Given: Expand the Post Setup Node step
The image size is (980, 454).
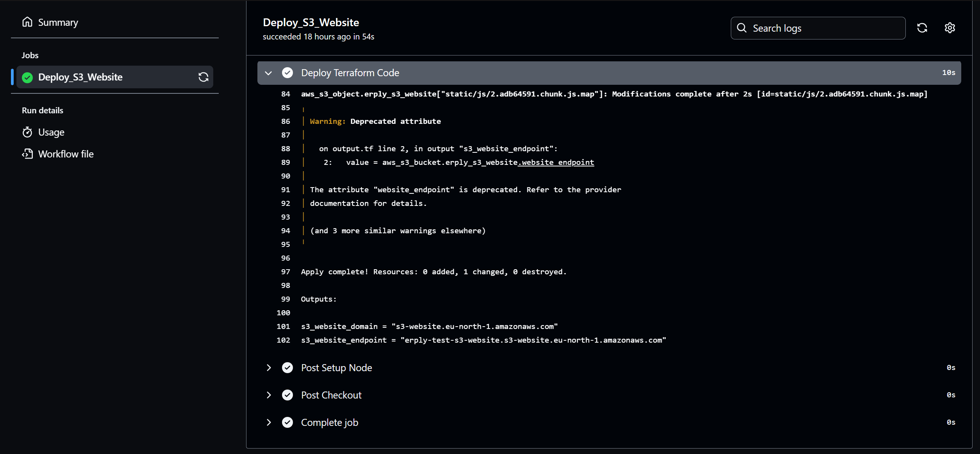Looking at the screenshot, I should pos(268,368).
